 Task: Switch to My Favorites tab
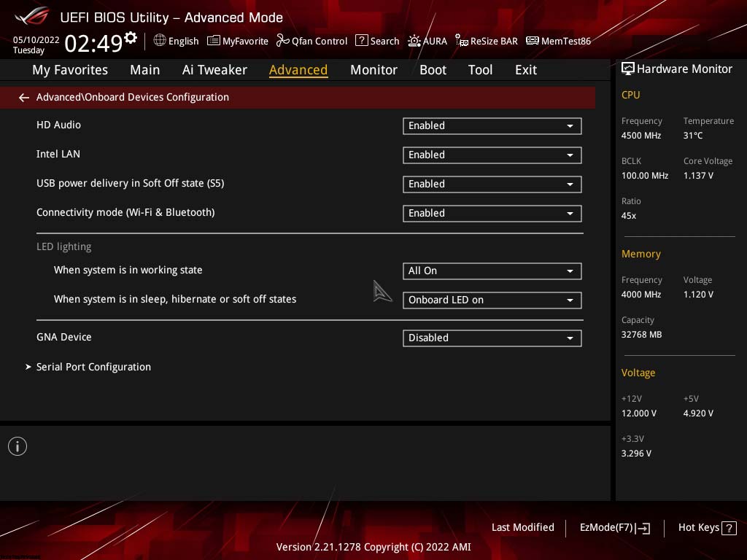70,70
